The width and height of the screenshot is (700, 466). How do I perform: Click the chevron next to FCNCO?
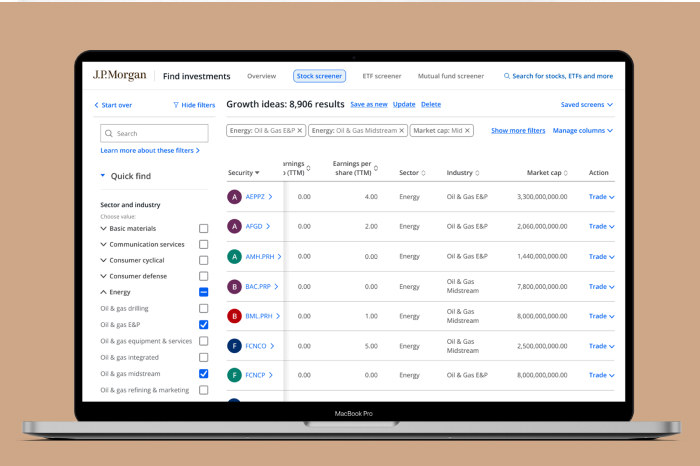click(272, 346)
